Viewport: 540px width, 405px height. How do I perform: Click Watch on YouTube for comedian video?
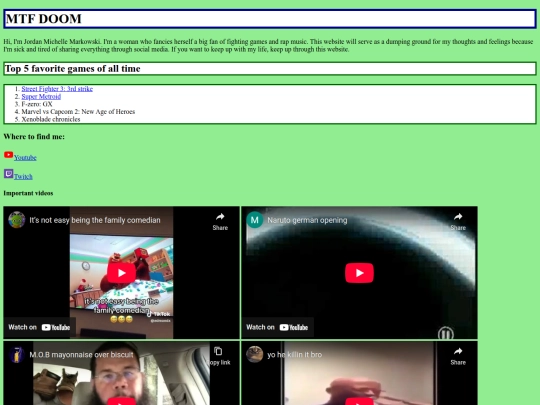point(39,328)
